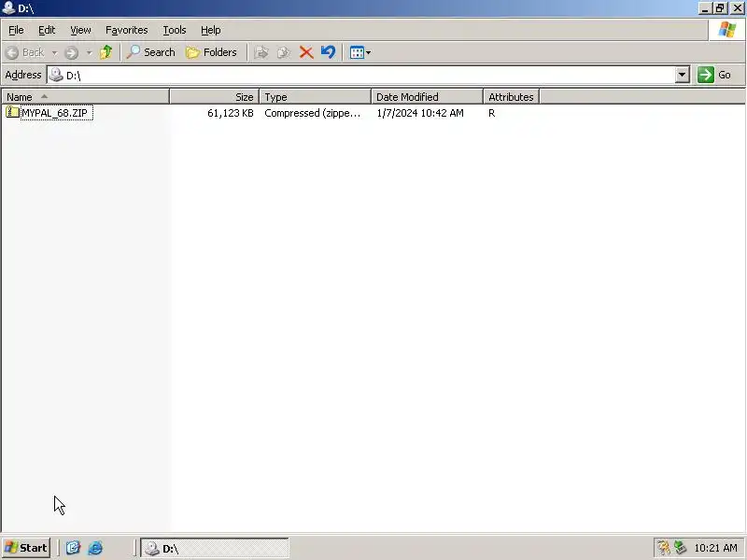Viewport: 747px width, 560px height.
Task: Open the Edit menu
Action: (47, 30)
